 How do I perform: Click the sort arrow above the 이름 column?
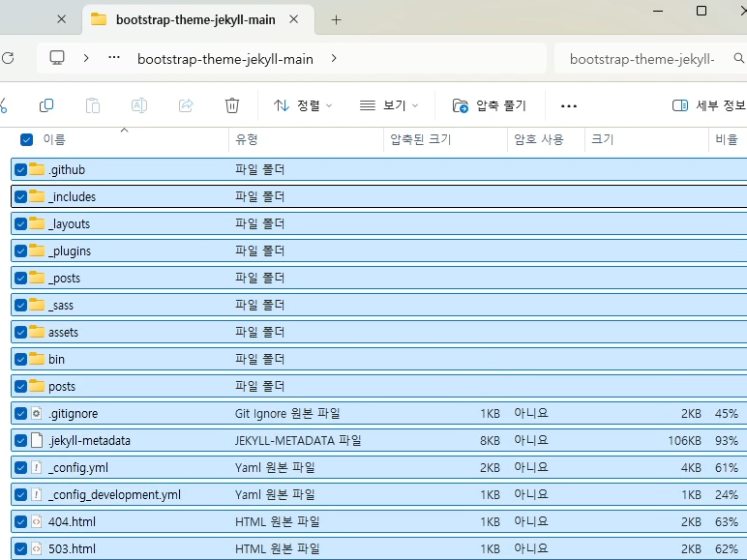tap(125, 130)
